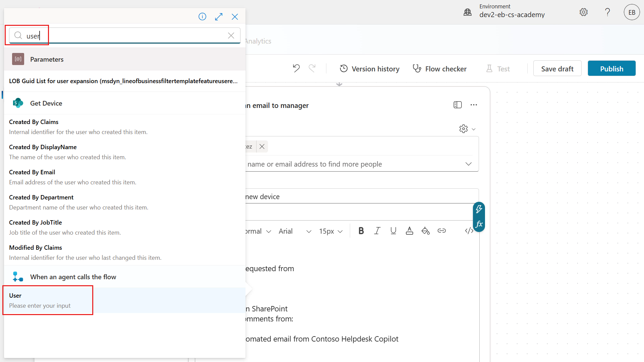644x362 pixels.
Task: Undo the last flow change
Action: pyautogui.click(x=296, y=68)
